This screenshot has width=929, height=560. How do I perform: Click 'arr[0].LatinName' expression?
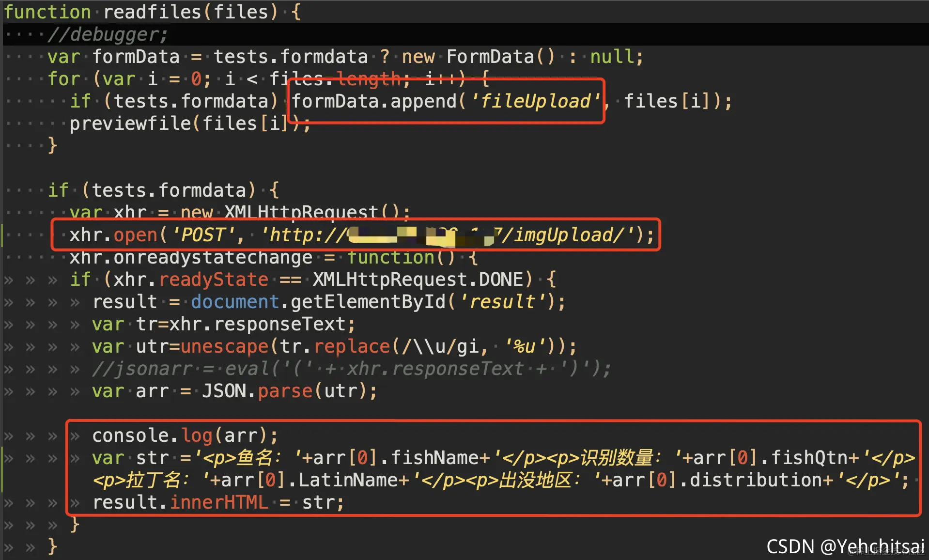click(309, 480)
